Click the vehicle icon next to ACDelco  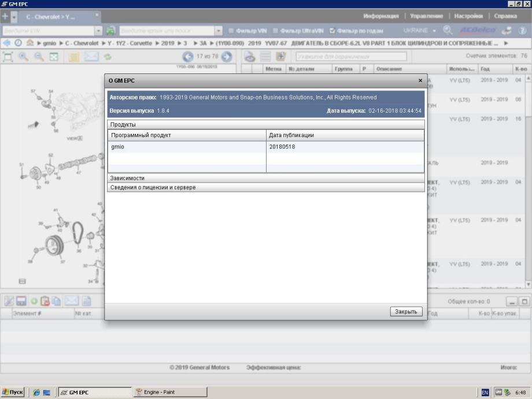[507, 31]
